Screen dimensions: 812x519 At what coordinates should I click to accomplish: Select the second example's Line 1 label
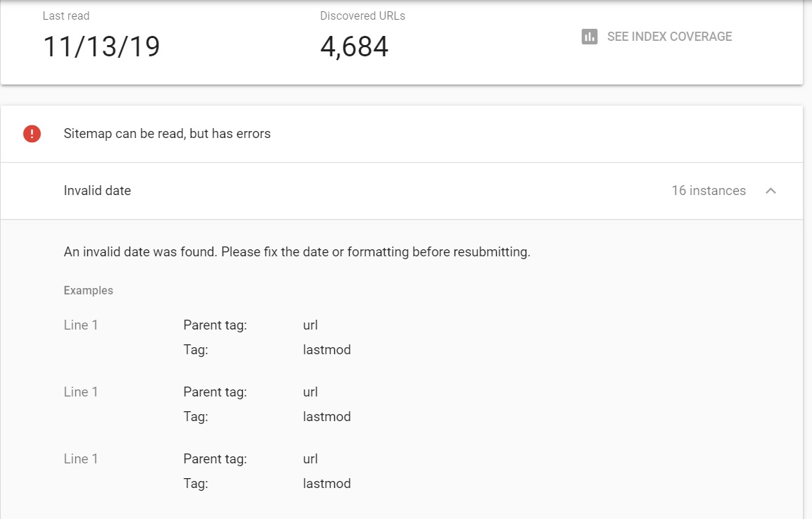coord(81,392)
